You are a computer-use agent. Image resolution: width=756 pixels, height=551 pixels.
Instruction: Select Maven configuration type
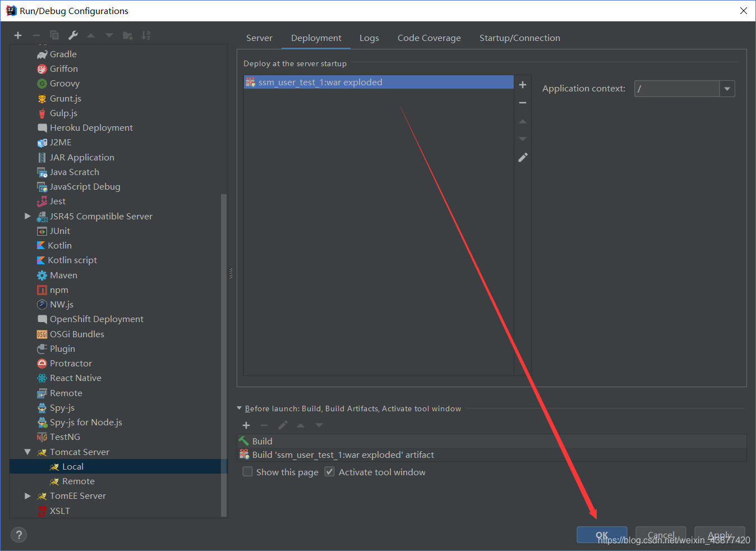63,275
